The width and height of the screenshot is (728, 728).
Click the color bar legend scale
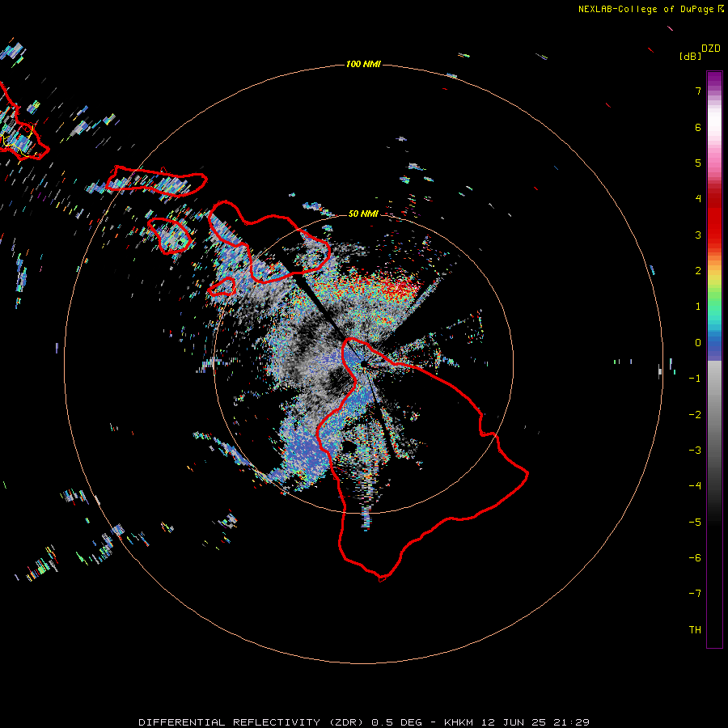click(714, 359)
